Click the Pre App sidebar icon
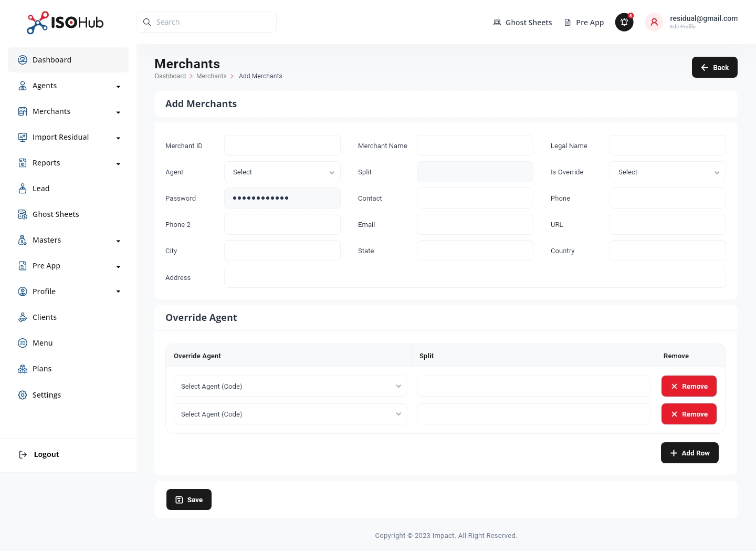Screen dimensions: 756x551 click(x=23, y=266)
